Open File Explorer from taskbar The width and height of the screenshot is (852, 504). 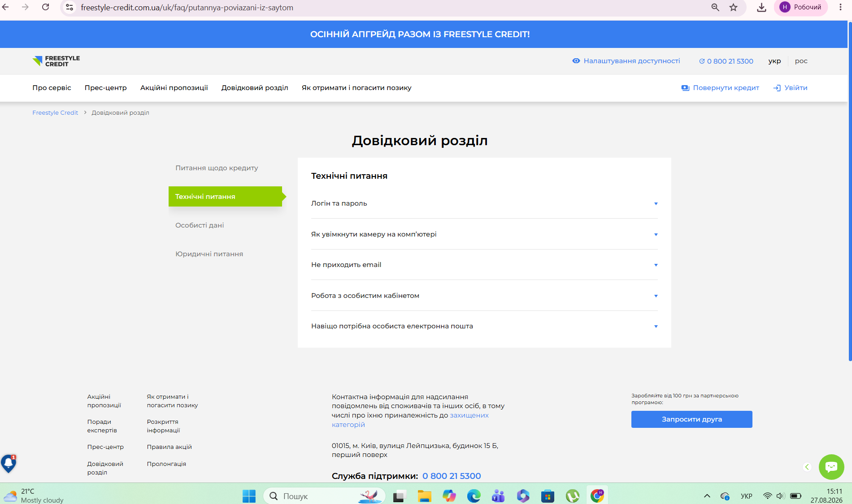(424, 496)
